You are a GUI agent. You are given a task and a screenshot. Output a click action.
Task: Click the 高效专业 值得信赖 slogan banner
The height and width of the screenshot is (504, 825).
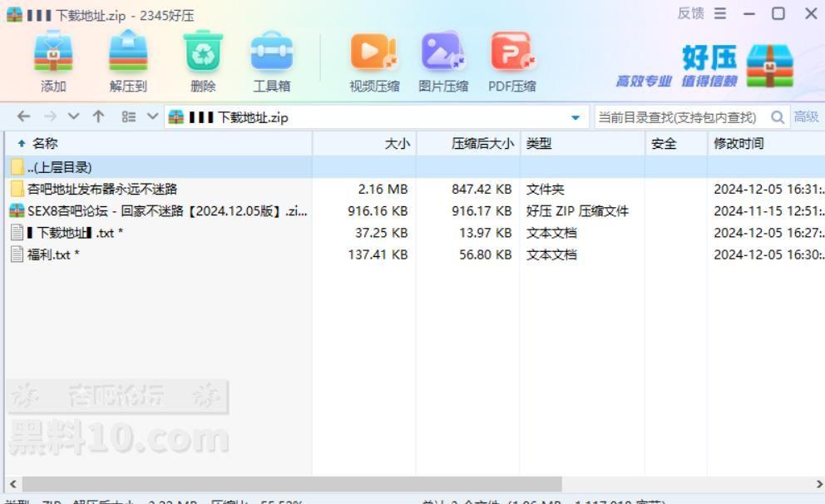(677, 81)
